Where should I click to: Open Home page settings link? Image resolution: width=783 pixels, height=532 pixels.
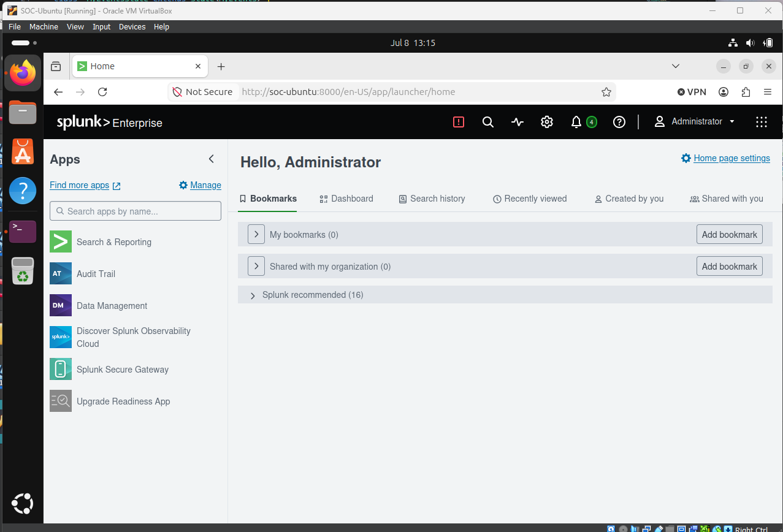[x=725, y=158]
